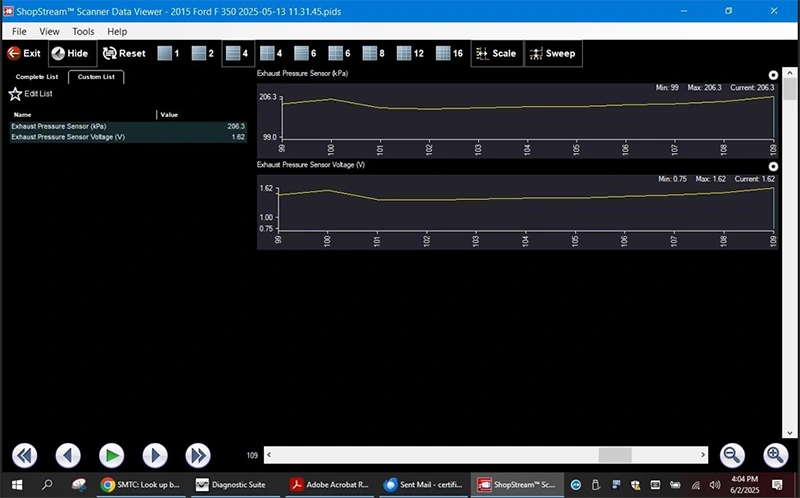
Task: Step forward one frame
Action: pyautogui.click(x=155, y=455)
